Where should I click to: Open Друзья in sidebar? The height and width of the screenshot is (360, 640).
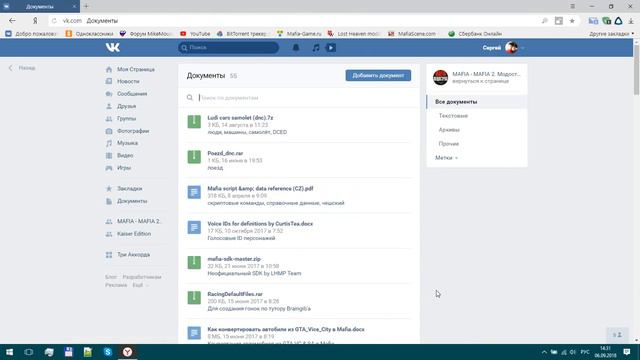(127, 106)
